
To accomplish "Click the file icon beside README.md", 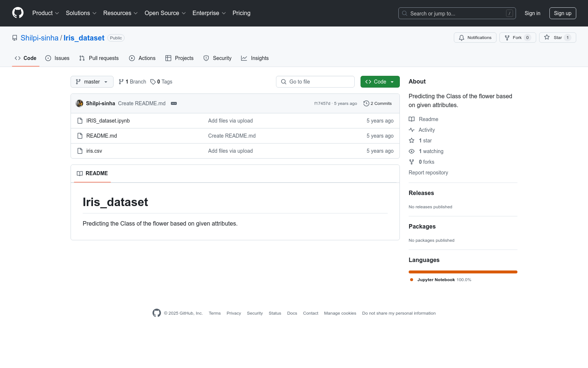I will click(x=80, y=136).
